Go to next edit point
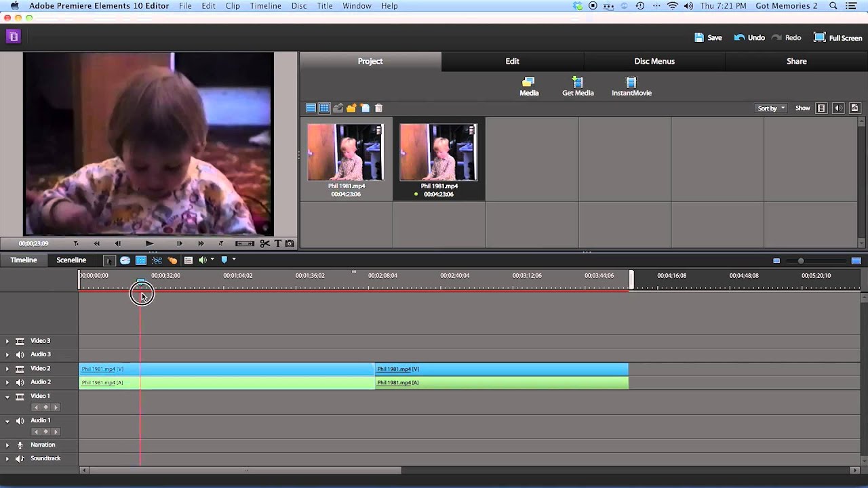Viewport: 868px width, 488px height. tap(221, 243)
